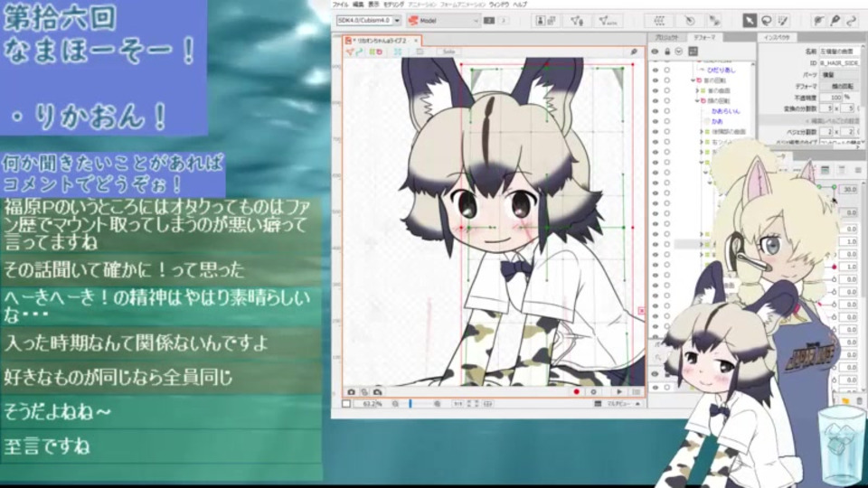868x488 pixels.
Task: Click the pen-shaped mesh edit icon
Action: 835,21
